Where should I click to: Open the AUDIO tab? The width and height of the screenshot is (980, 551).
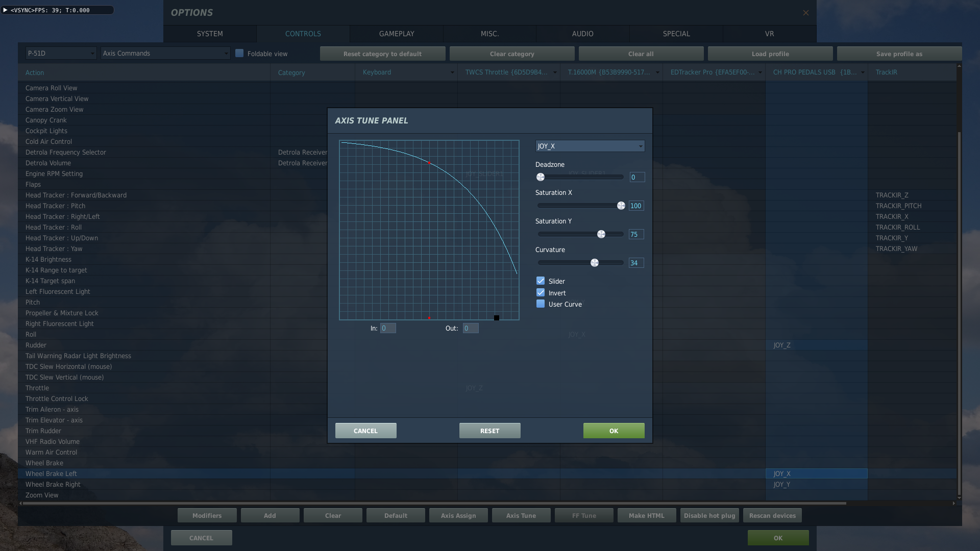coord(583,34)
